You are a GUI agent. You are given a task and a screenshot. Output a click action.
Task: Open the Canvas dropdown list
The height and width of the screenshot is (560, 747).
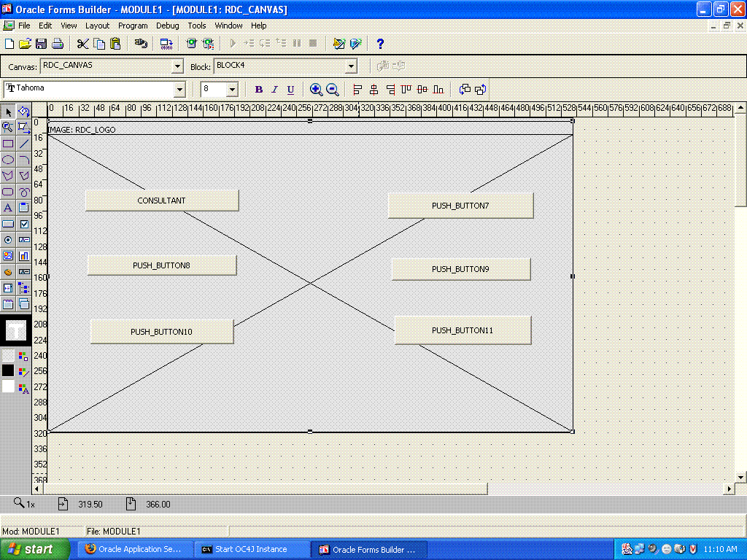click(x=177, y=66)
